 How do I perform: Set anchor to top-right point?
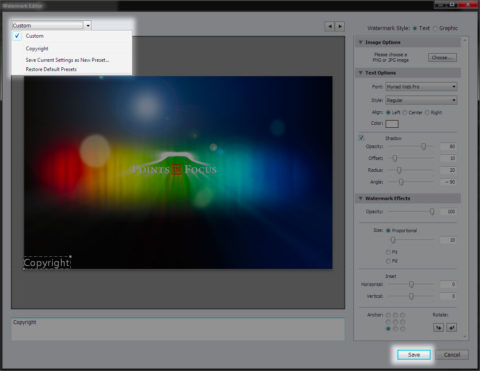tap(403, 315)
